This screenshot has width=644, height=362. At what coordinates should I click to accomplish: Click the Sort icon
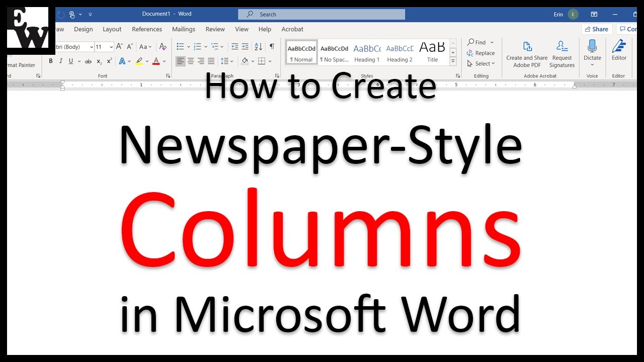(258, 46)
